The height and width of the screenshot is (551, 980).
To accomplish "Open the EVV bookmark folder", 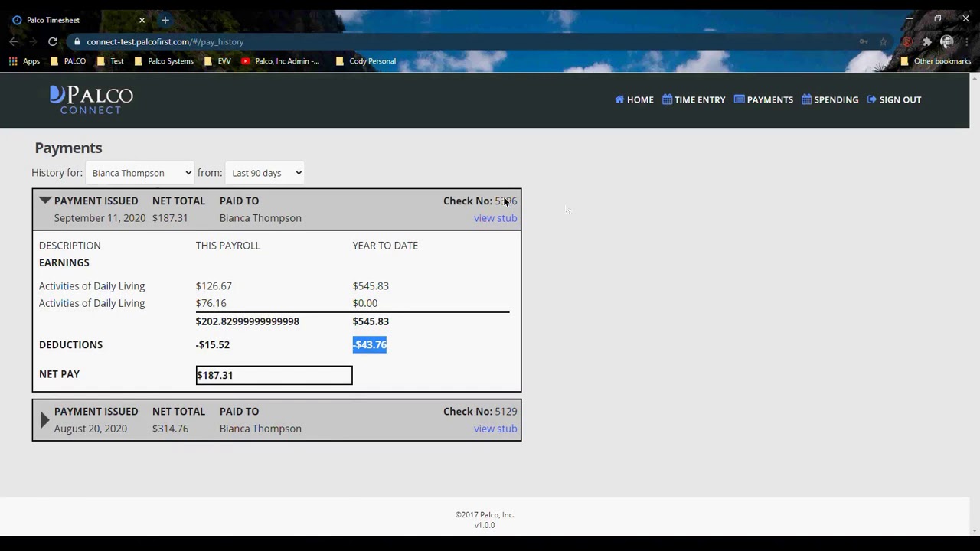I will (217, 61).
